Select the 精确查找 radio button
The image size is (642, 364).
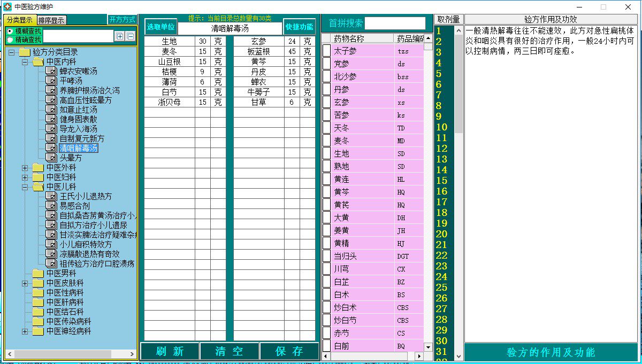coord(10,40)
